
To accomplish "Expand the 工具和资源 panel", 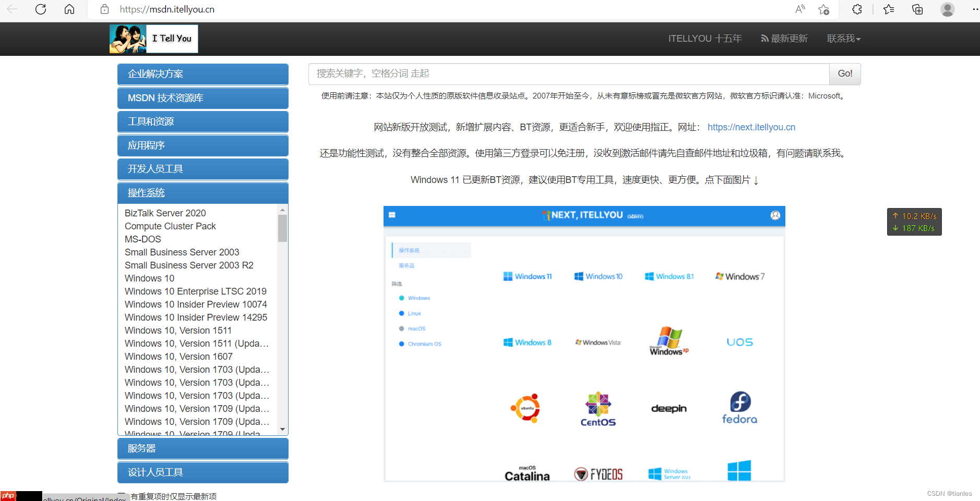I will click(x=203, y=121).
